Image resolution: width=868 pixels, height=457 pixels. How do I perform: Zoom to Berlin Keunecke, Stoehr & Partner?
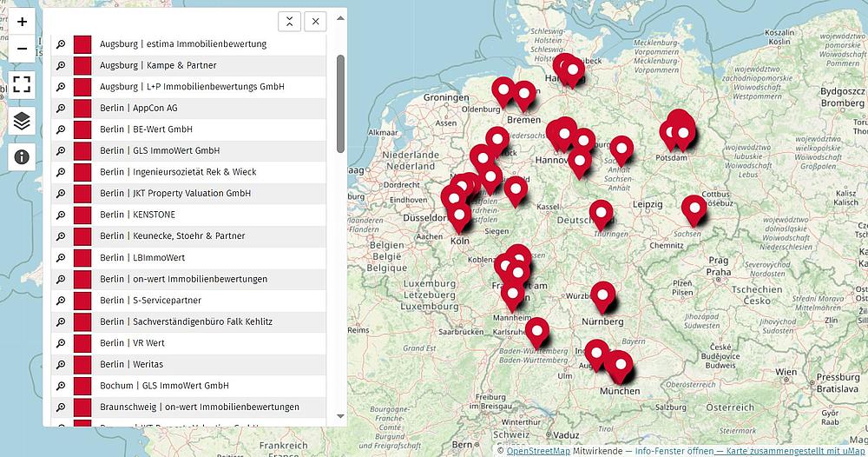(61, 236)
